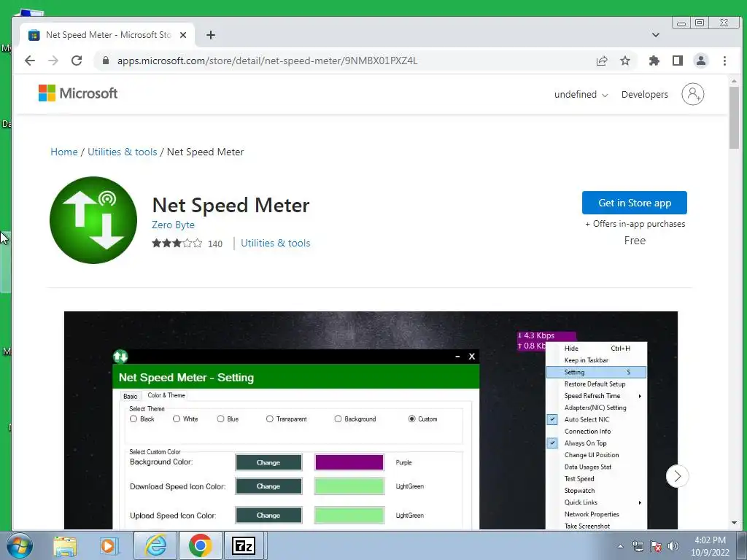This screenshot has height=560, width=747.
Task: Click the page vertical scrollbar thumb
Action: [x=734, y=117]
